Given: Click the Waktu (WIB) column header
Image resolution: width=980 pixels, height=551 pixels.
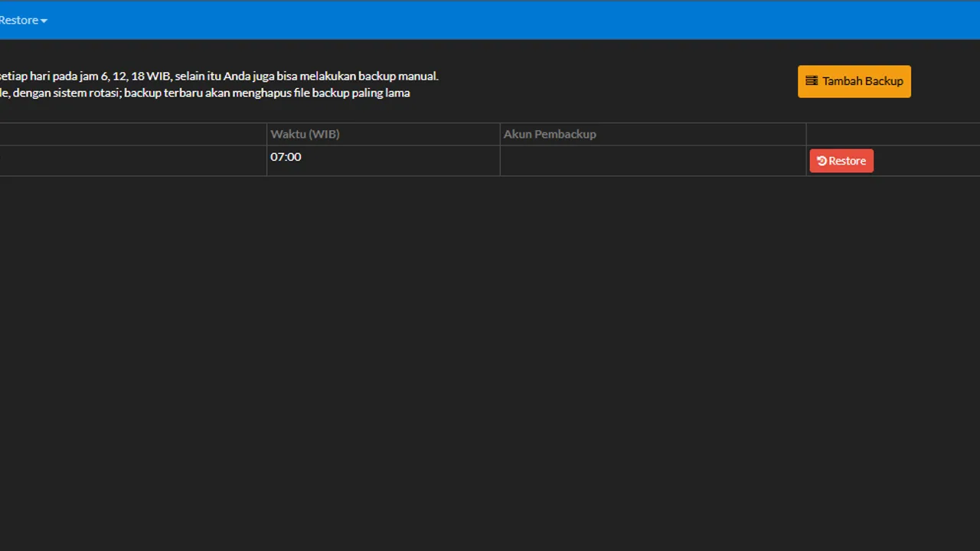Looking at the screenshot, I should click(x=383, y=134).
